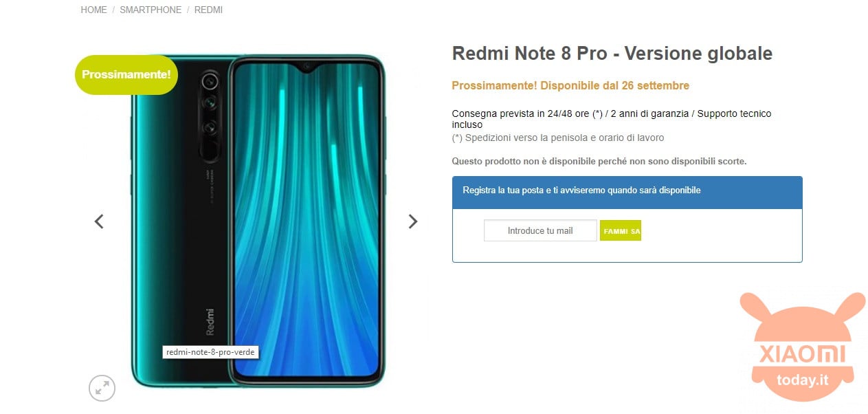Image resolution: width=868 pixels, height=414 pixels.
Task: Focus the 'Introduce tu mail' email field
Action: pos(540,231)
